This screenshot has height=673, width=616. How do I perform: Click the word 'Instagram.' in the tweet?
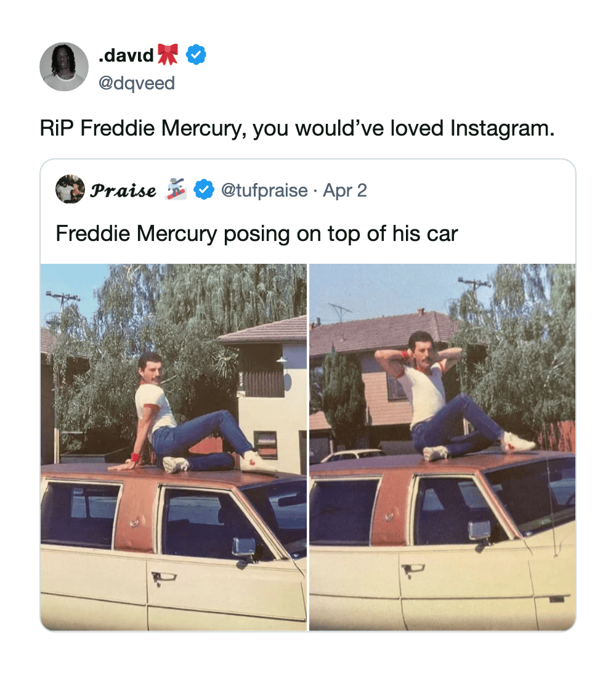click(502, 128)
